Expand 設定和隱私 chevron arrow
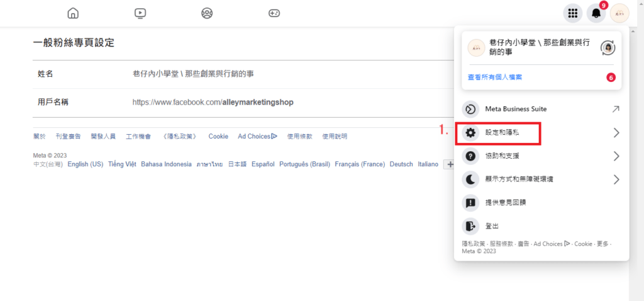This screenshot has height=301, width=644. point(616,133)
